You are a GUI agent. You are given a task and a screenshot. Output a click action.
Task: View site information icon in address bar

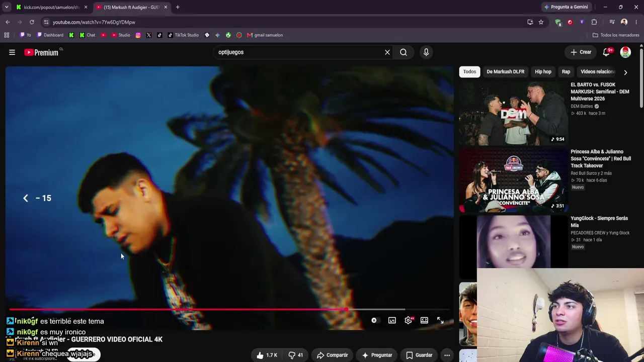[46, 22]
